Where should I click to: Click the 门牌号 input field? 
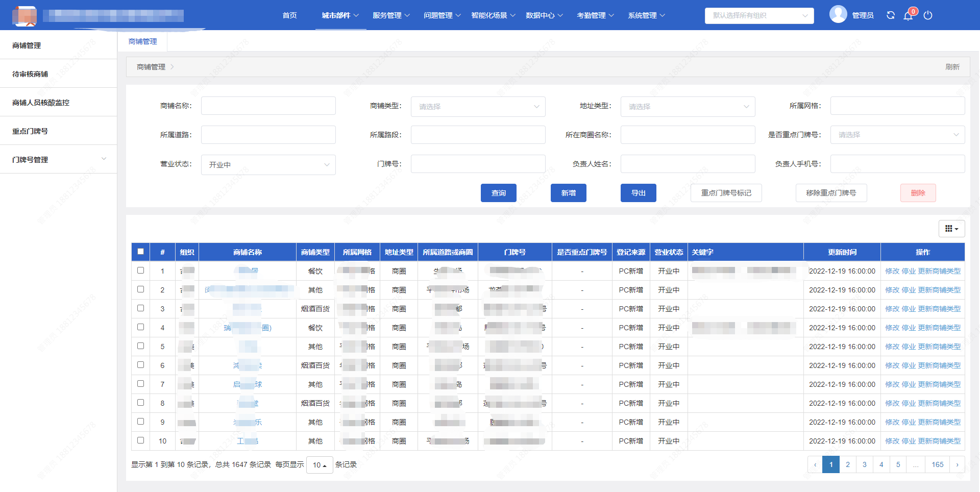click(x=478, y=164)
